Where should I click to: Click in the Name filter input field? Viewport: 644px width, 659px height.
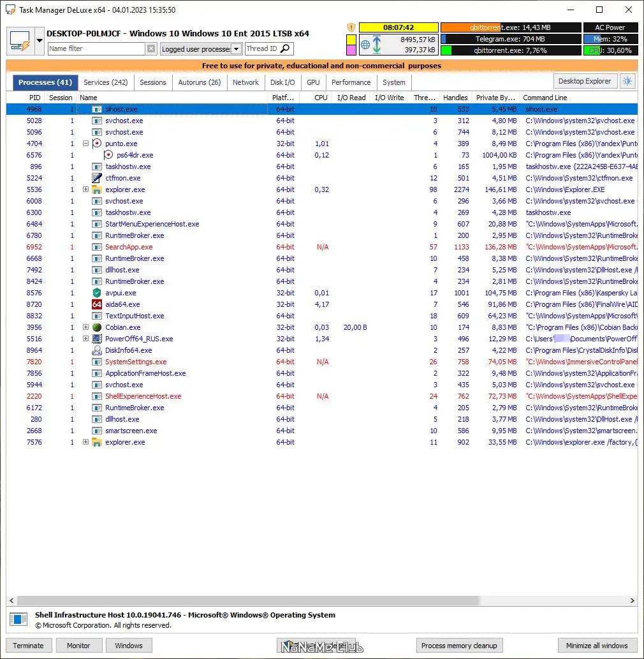[97, 48]
